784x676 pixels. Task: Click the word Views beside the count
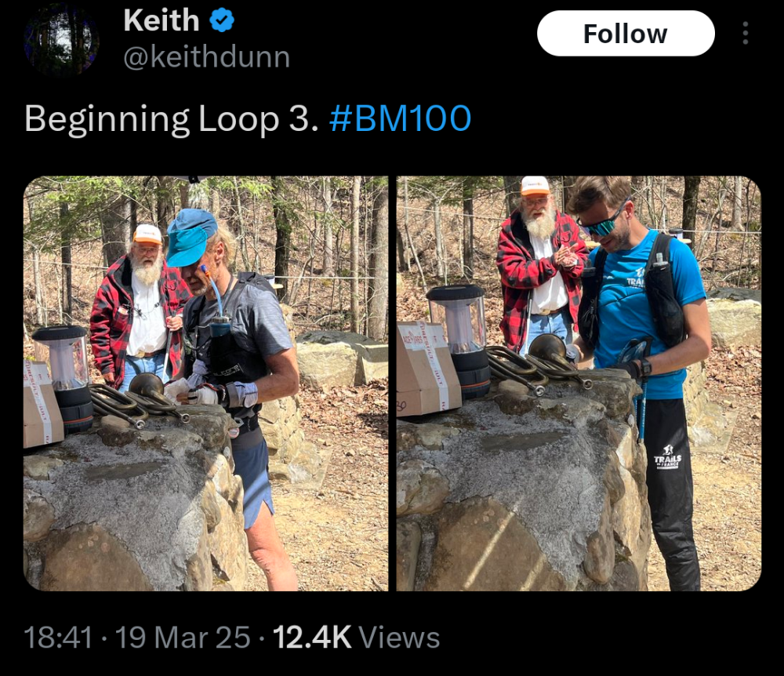pos(400,637)
